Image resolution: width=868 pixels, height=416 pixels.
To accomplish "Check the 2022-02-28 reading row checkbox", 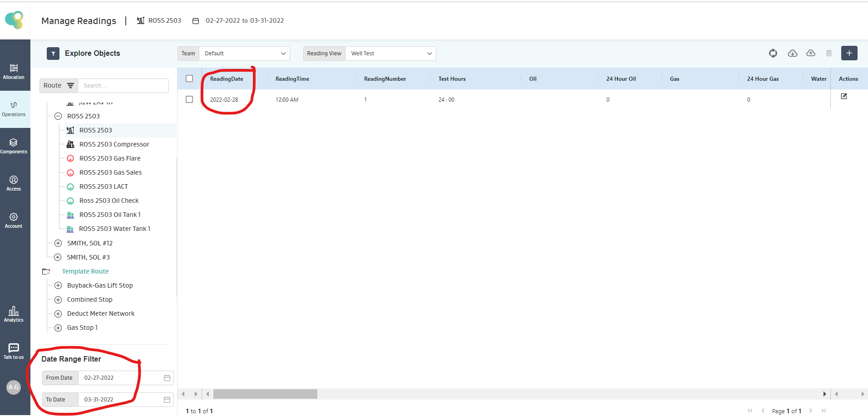I will (x=189, y=99).
